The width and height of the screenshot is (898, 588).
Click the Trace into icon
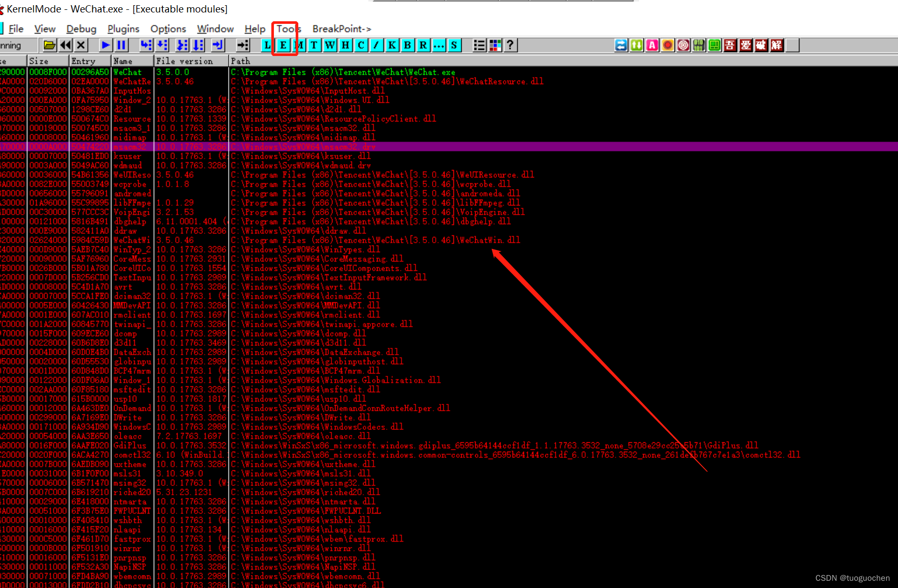(182, 45)
